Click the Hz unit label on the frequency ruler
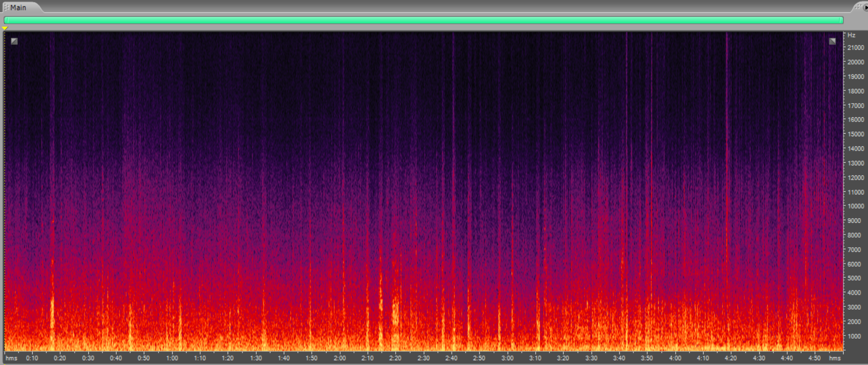Viewport: 868px width, 365px height. click(x=851, y=35)
